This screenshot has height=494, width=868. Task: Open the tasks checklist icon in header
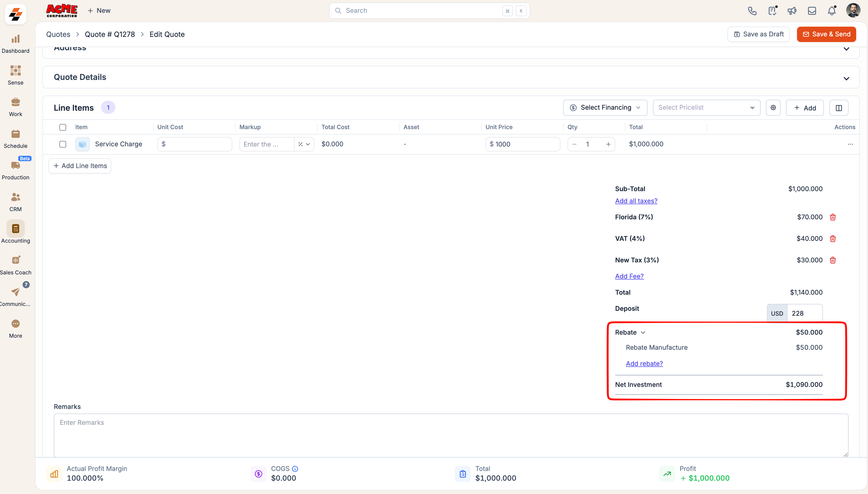772,11
